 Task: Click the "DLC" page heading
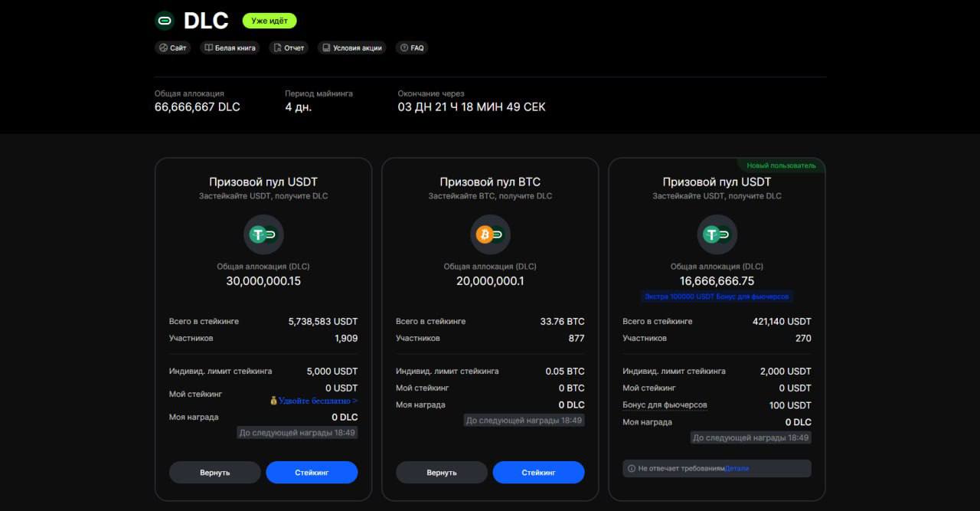pos(206,21)
